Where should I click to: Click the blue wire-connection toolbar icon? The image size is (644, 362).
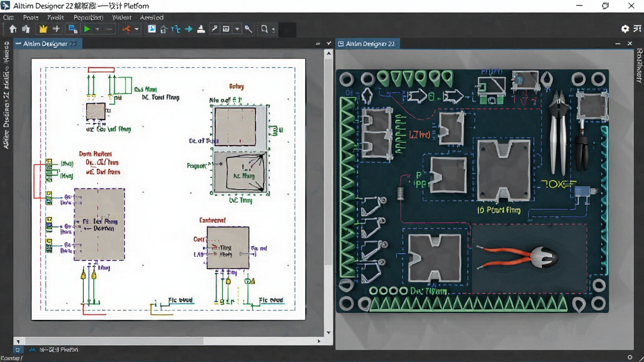pyautogui.click(x=176, y=29)
